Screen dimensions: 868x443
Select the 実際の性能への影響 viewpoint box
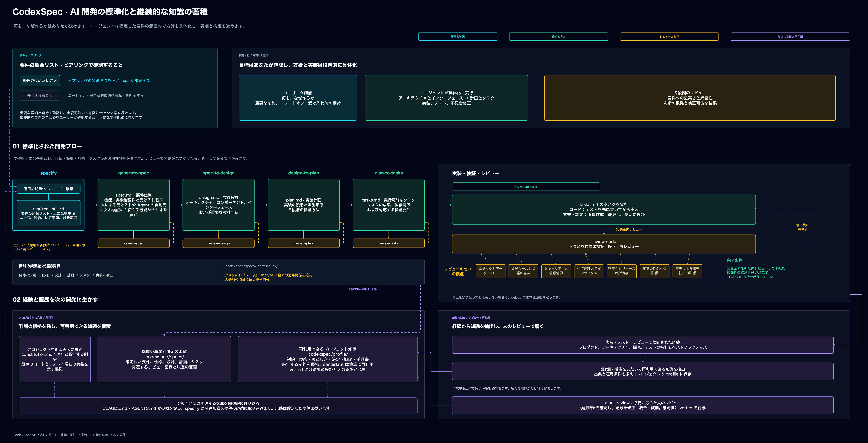point(654,271)
